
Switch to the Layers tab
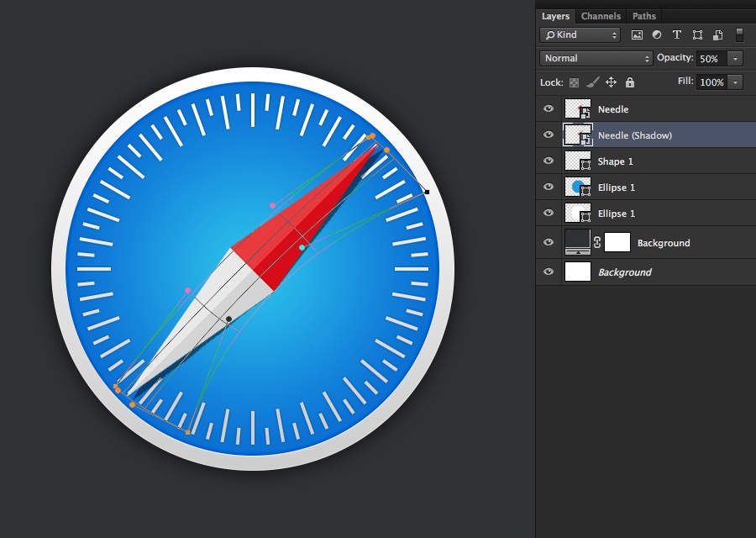pos(555,16)
